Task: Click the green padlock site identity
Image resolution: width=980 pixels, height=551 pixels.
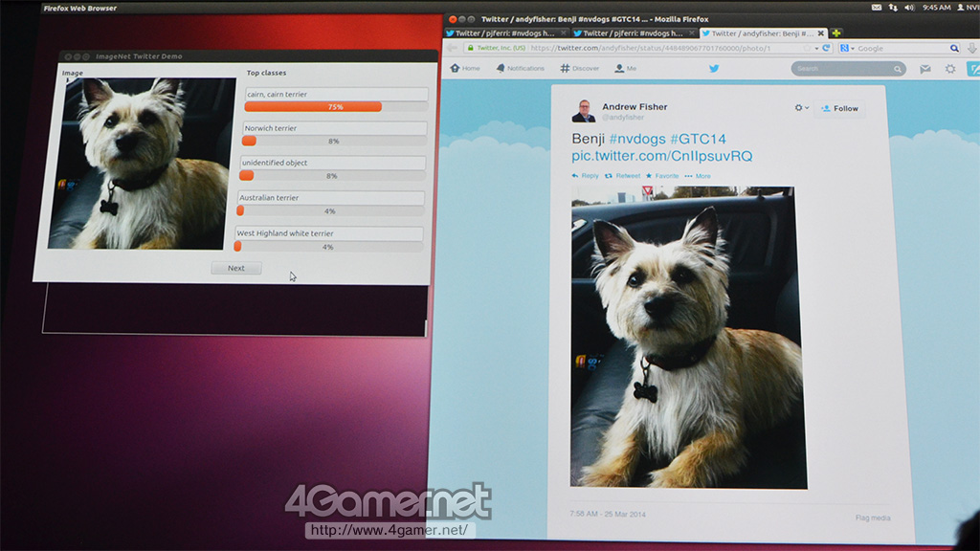Action: point(470,48)
